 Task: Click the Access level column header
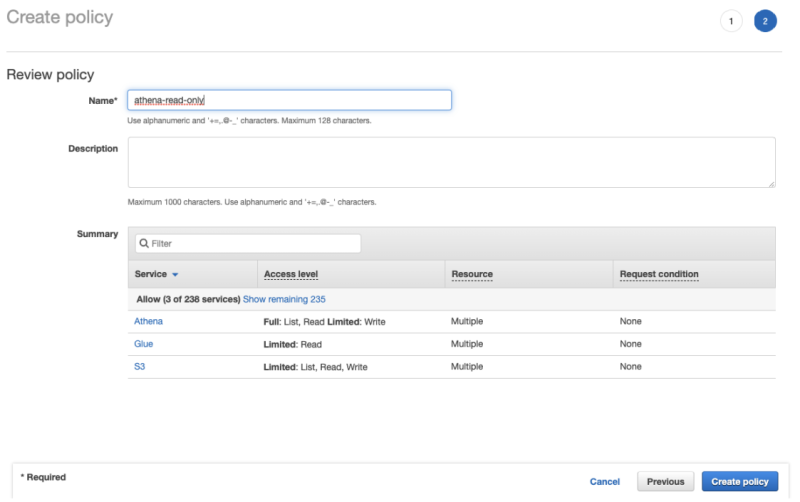pos(291,274)
